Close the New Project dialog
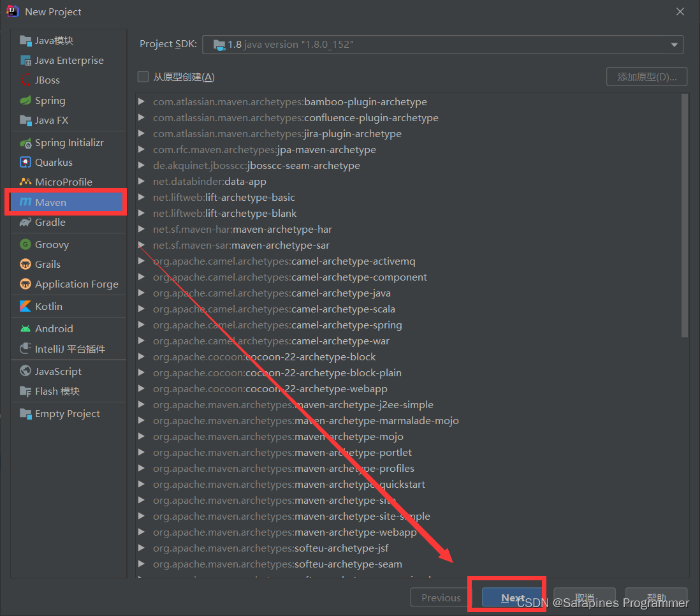The image size is (700, 616). [680, 11]
